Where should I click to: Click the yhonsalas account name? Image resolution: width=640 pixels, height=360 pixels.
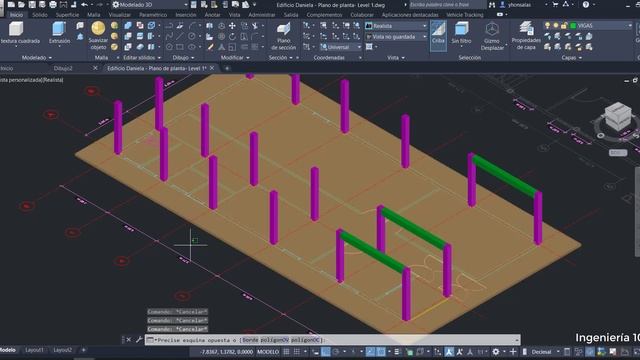[x=520, y=4]
